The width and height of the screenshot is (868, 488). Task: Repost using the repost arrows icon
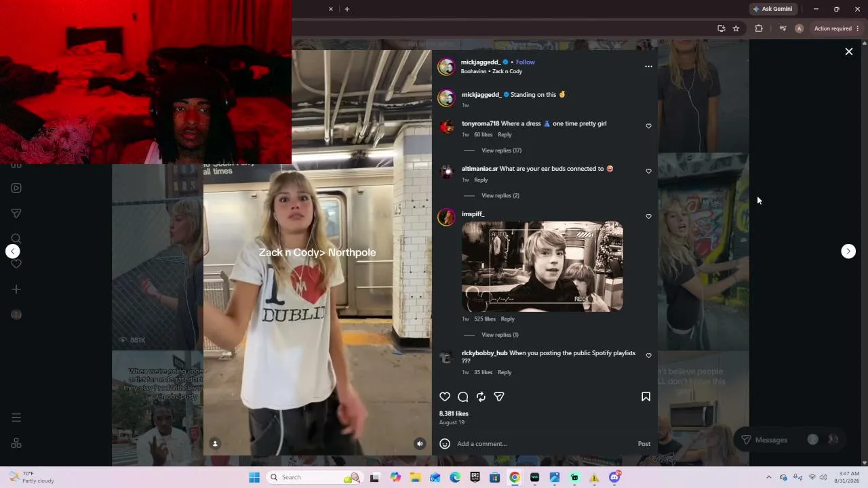click(481, 397)
